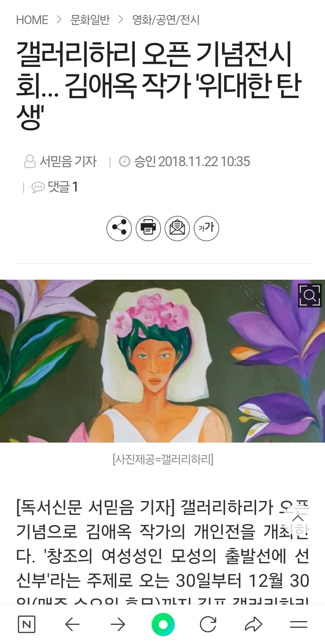Go to HOME breadcrumb
Viewport: 325px width, 644px height.
click(32, 20)
